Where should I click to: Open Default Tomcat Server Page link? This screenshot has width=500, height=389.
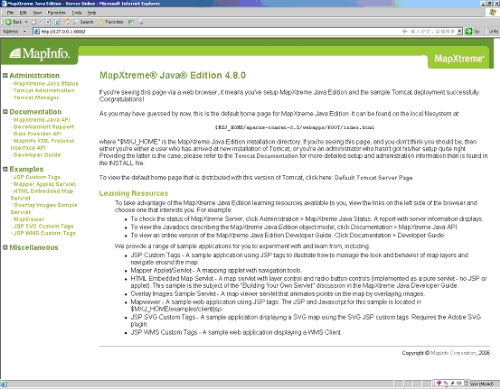[373, 178]
